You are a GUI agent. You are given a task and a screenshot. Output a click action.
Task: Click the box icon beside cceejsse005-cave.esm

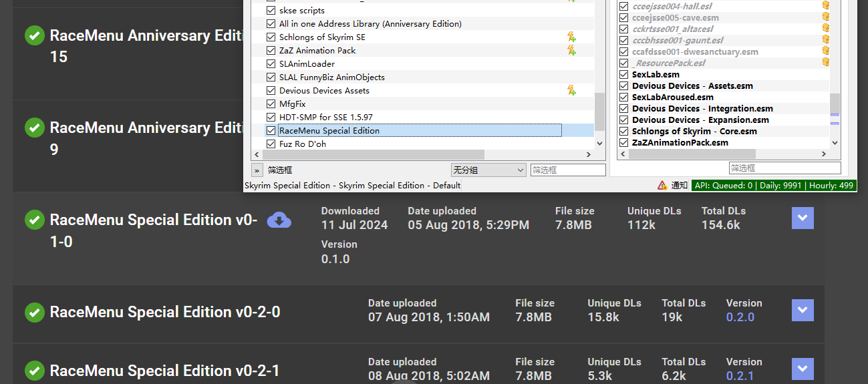click(x=825, y=17)
